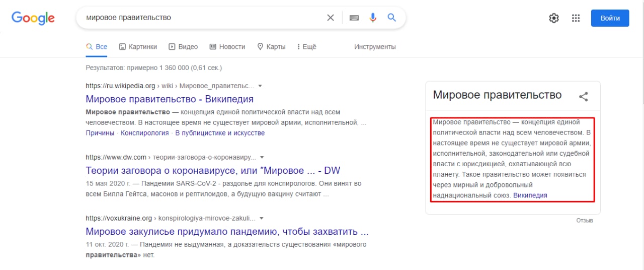This screenshot has width=644, height=270.
Task: Open the Google apps grid
Action: click(576, 18)
